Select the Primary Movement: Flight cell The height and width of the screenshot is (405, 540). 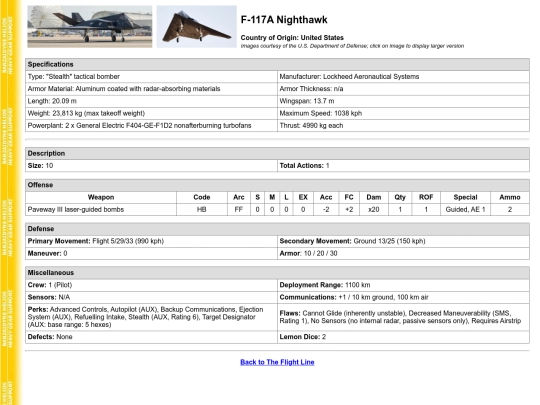[151, 241]
